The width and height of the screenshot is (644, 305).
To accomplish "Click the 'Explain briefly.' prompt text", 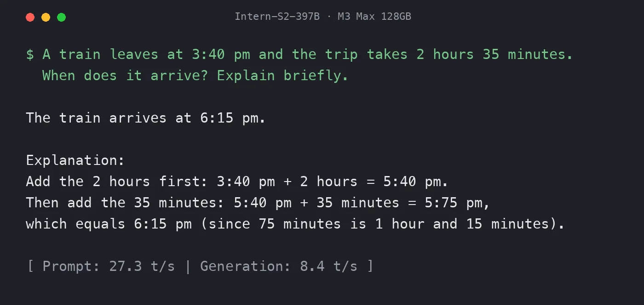I will pyautogui.click(x=283, y=76).
